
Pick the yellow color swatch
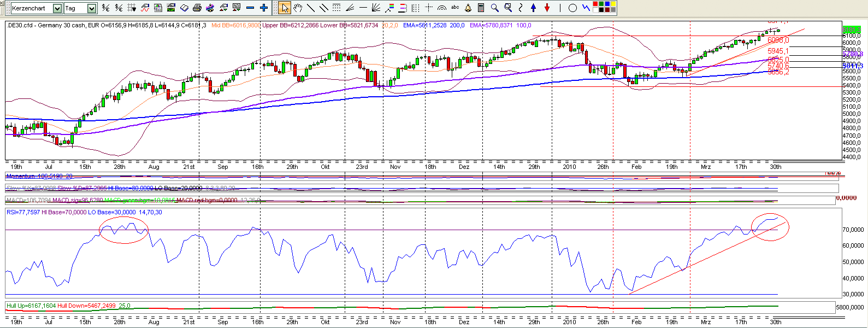[x=613, y=4]
